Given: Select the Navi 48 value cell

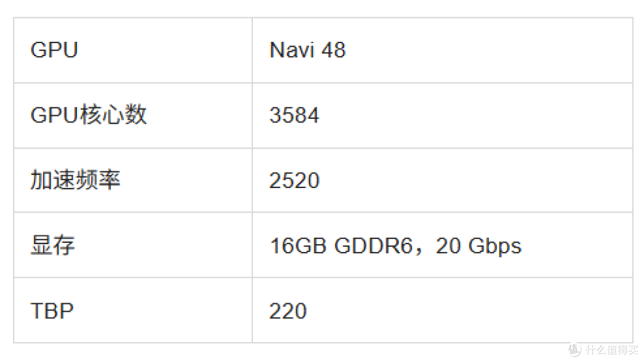Looking at the screenshot, I should (x=442, y=50).
